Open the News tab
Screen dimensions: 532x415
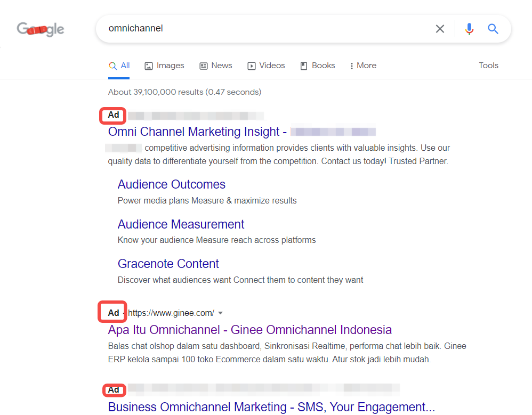point(216,66)
